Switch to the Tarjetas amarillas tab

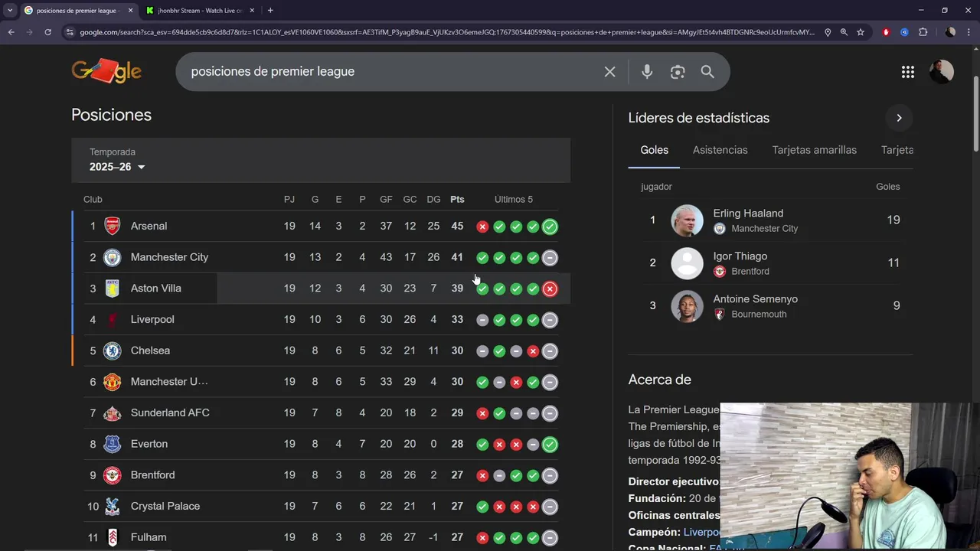coord(815,150)
